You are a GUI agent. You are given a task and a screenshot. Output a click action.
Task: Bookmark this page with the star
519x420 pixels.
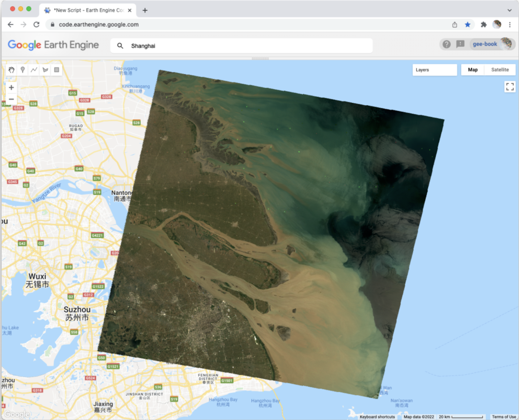click(x=468, y=25)
